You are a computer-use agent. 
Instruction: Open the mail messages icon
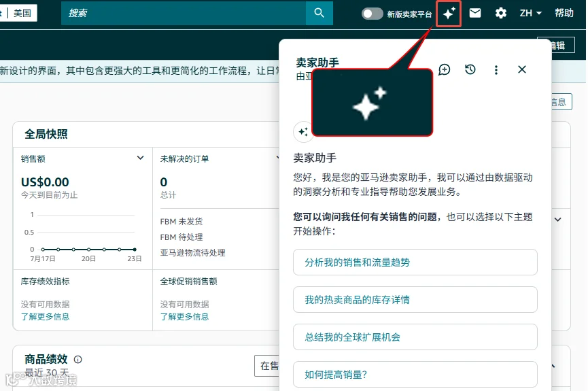(474, 13)
